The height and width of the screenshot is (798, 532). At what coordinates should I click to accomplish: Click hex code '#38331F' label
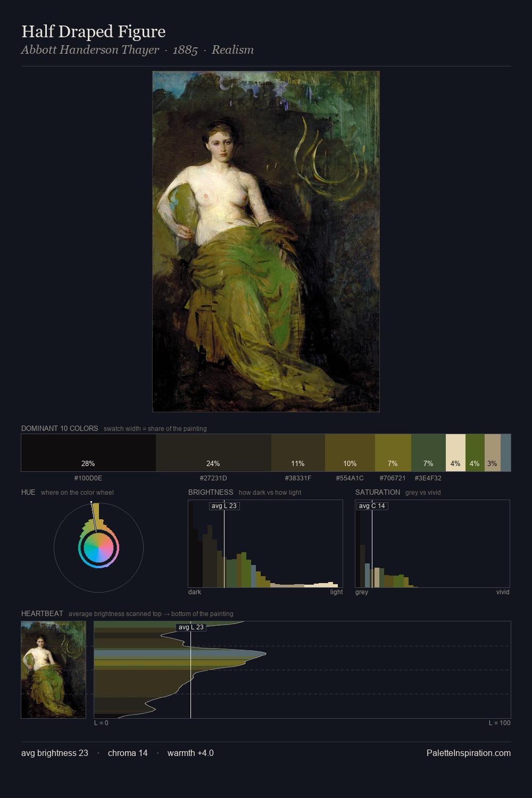[x=298, y=478]
